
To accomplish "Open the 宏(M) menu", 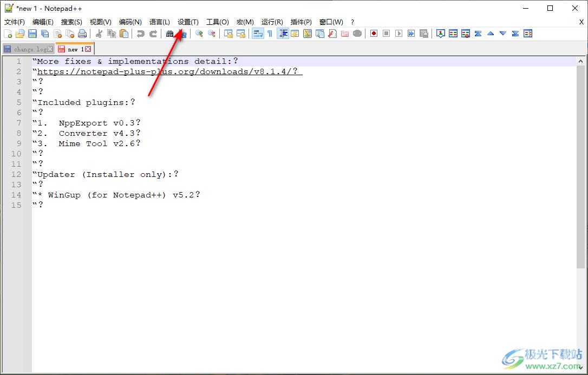I will tap(245, 22).
